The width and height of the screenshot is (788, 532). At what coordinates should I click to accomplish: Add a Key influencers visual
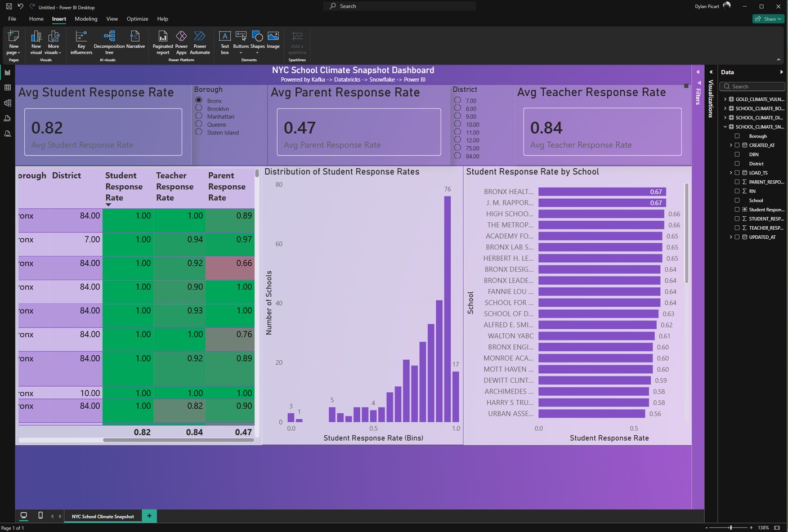click(x=81, y=43)
